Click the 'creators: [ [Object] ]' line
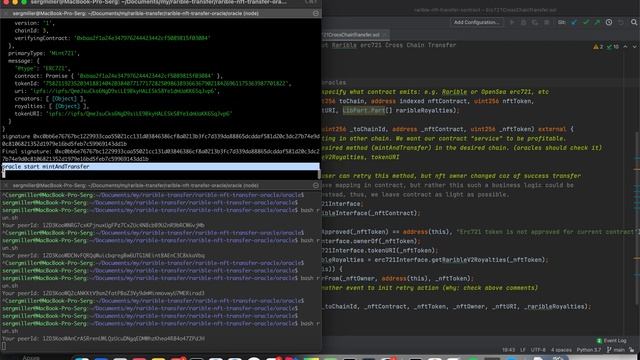Viewport: 640px width, 360px height. tap(50, 98)
